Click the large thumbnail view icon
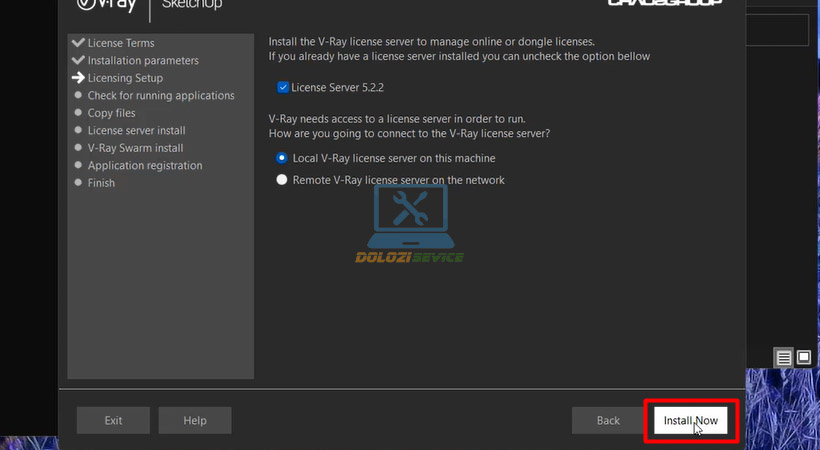Screen dimensions: 820x450 [803, 357]
